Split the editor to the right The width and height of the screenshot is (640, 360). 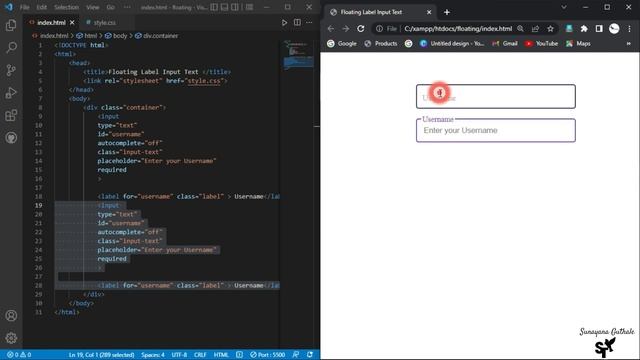(297, 22)
